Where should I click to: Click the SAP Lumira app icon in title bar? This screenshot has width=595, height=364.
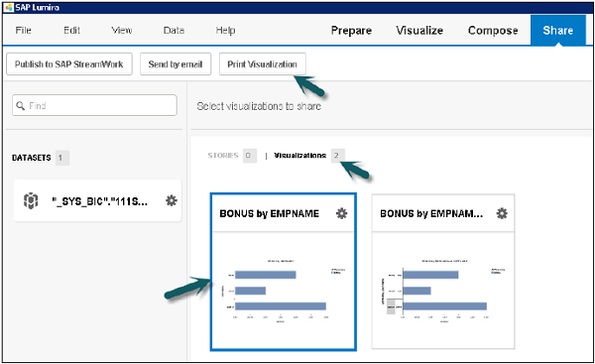point(9,7)
